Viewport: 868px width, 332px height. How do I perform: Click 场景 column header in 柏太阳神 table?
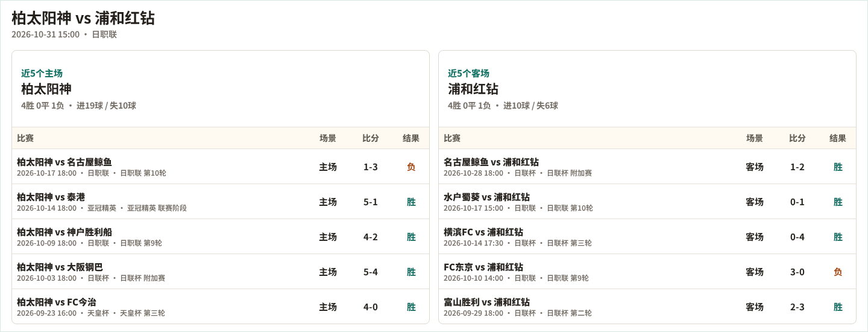328,138
